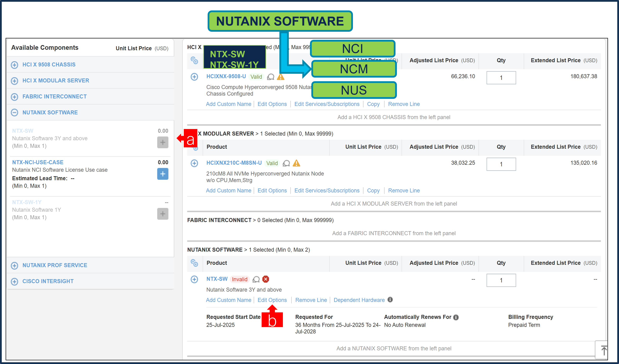Collapse the NUTANIX SOFTWARE section in Available Components

14,112
